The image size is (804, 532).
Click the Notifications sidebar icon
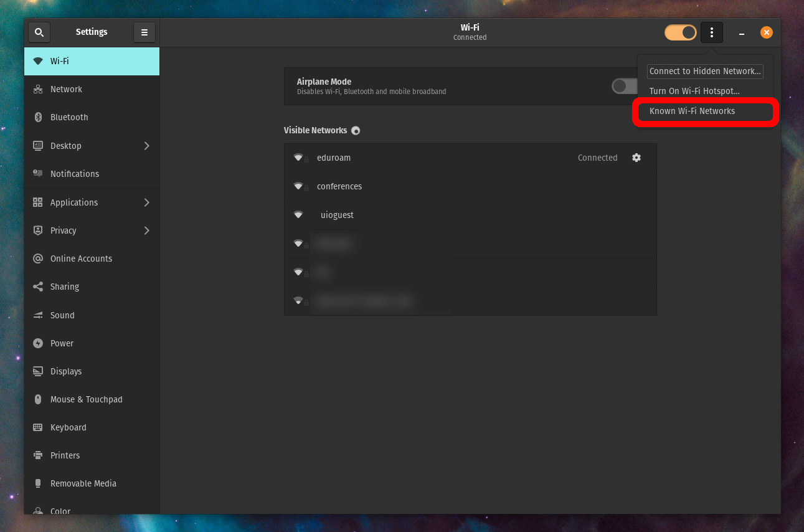[x=38, y=174]
